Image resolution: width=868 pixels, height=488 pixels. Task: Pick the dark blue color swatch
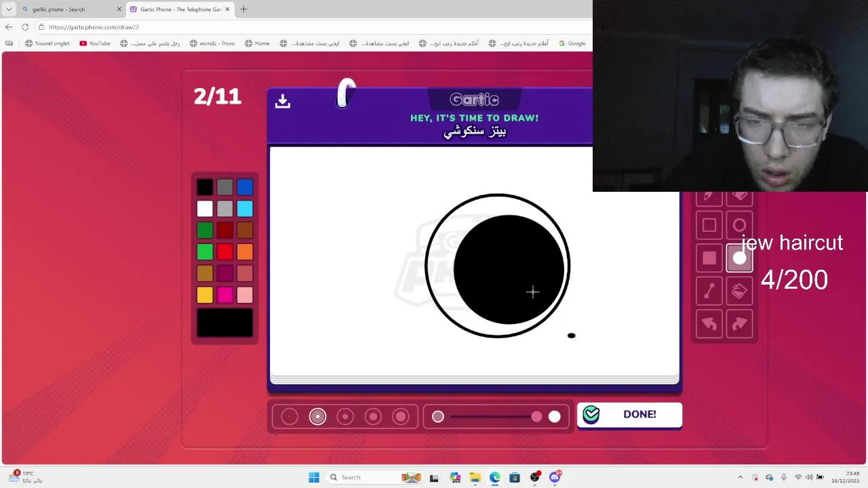pyautogui.click(x=245, y=187)
